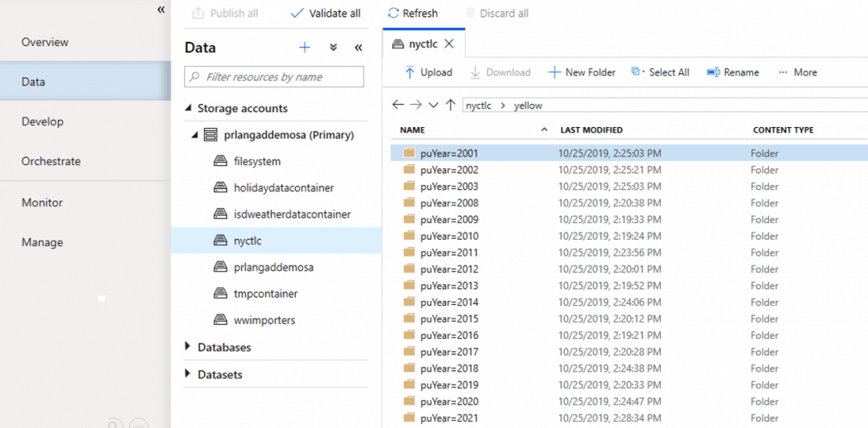Click Rename in the file toolbar
Viewport: 868px width, 428px height.
[732, 72]
